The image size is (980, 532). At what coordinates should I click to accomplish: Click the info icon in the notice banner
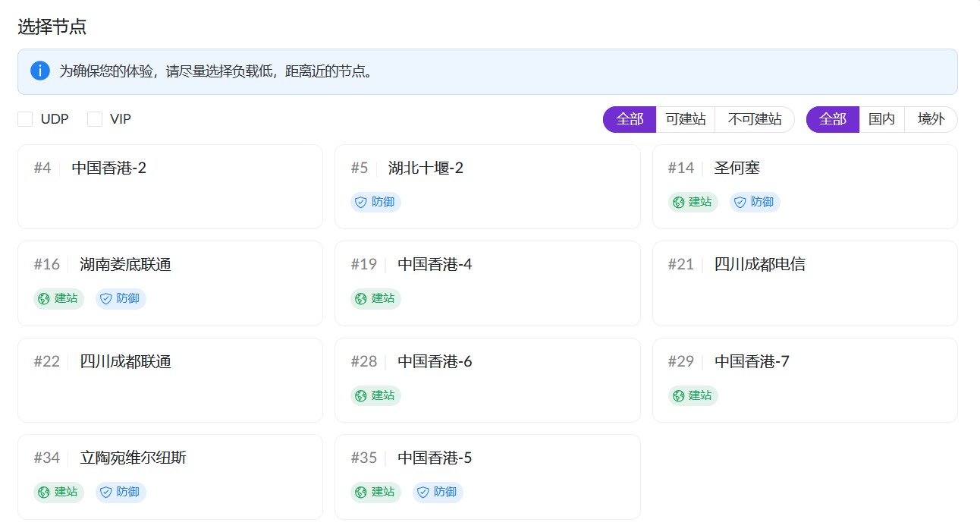(40, 71)
